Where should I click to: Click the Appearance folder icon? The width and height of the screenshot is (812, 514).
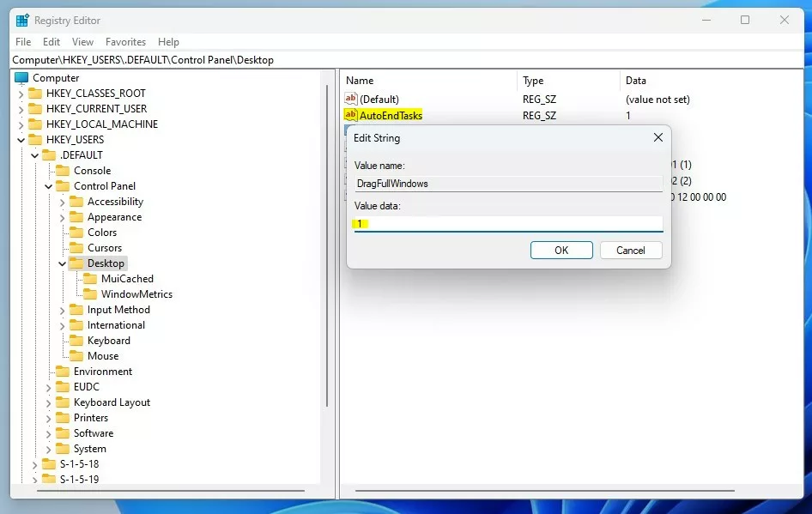click(x=76, y=217)
